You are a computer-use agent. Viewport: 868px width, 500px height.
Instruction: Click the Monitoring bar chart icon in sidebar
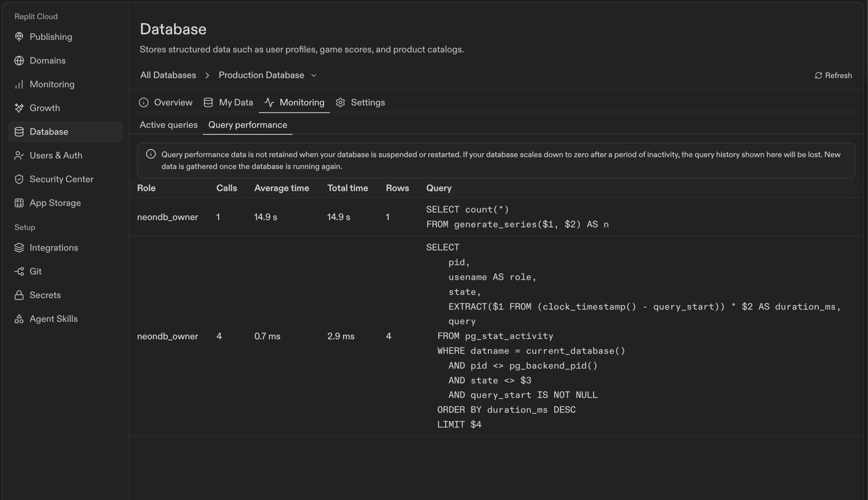click(x=19, y=85)
